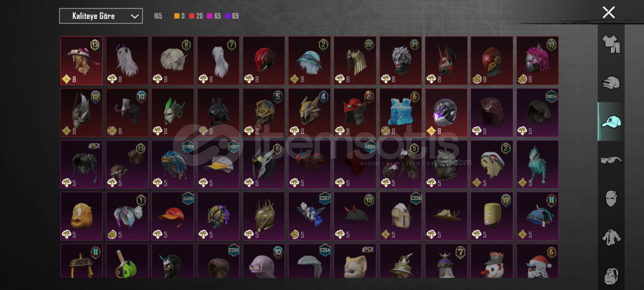This screenshot has width=644, height=290.
Task: Choose the potato head headgear item
Action: tap(82, 216)
